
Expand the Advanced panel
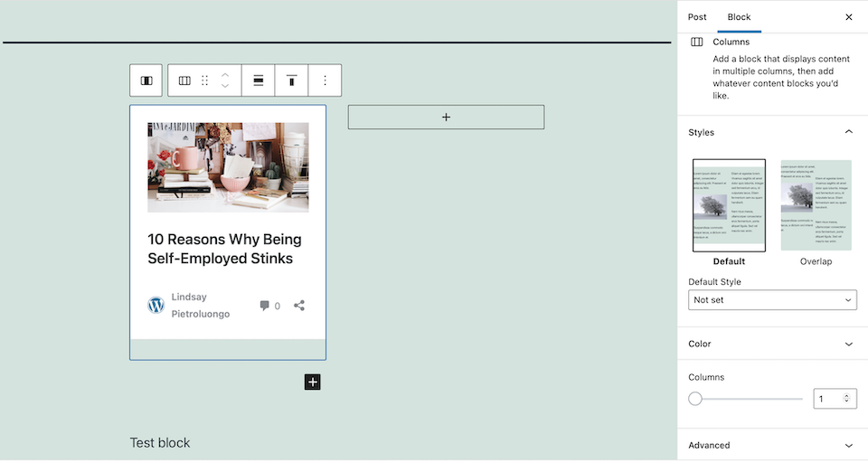click(848, 445)
